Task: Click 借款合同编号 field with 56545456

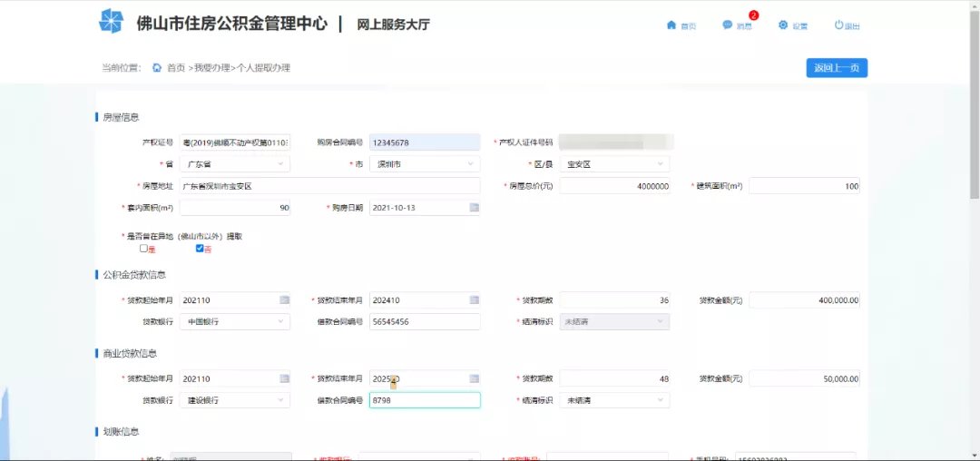Action: [x=425, y=321]
